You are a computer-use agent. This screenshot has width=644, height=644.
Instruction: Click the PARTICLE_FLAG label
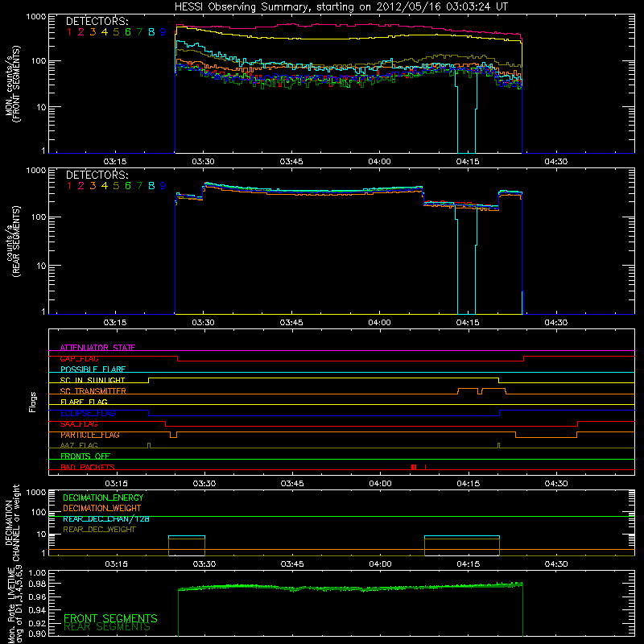coord(90,435)
